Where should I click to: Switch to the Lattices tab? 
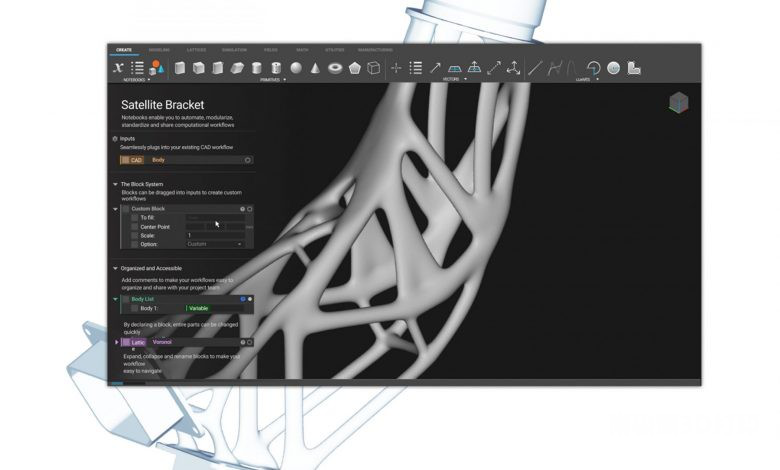(196, 50)
